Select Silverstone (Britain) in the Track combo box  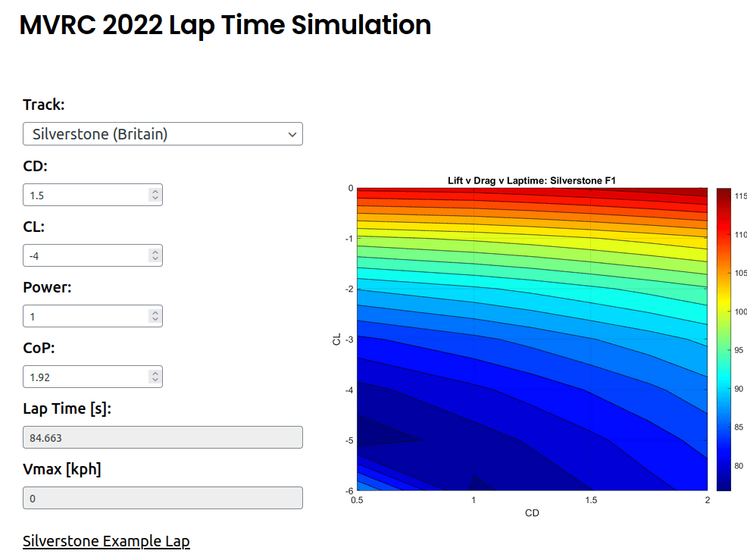point(163,133)
